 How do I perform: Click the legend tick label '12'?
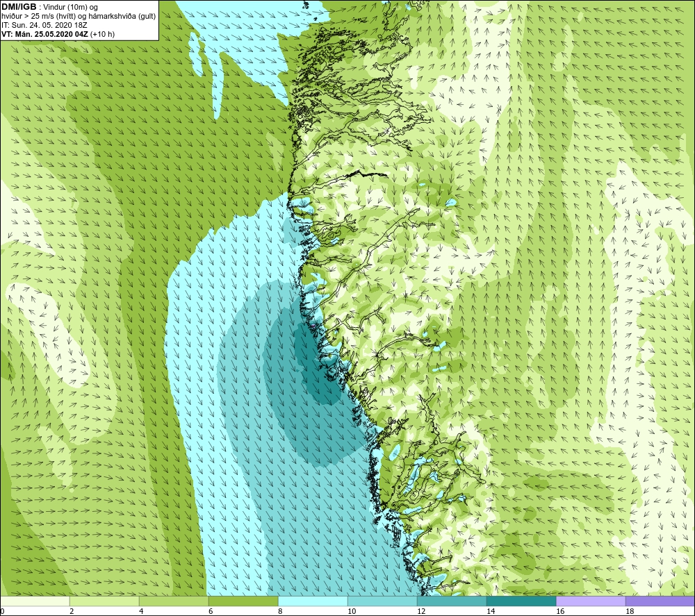[421, 611]
